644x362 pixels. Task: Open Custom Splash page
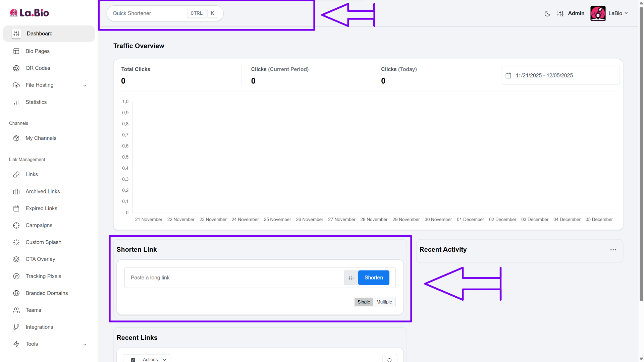tap(43, 242)
